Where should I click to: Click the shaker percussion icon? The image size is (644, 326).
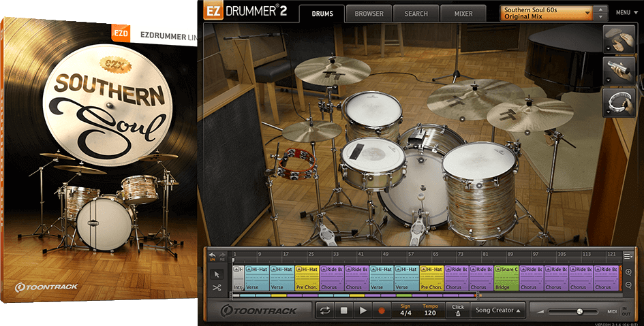click(619, 71)
